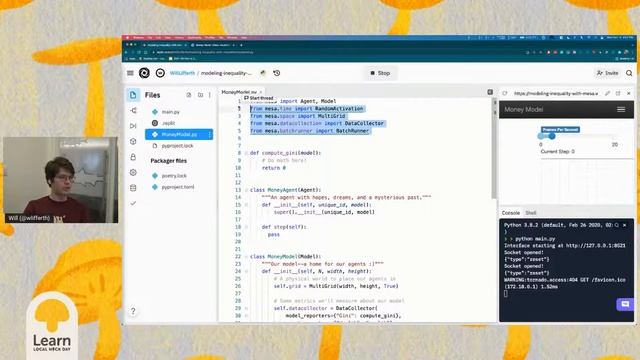This screenshot has height=360, width=640.
Task: Open MoneyModel.py row three-dot menu
Action: (210, 134)
